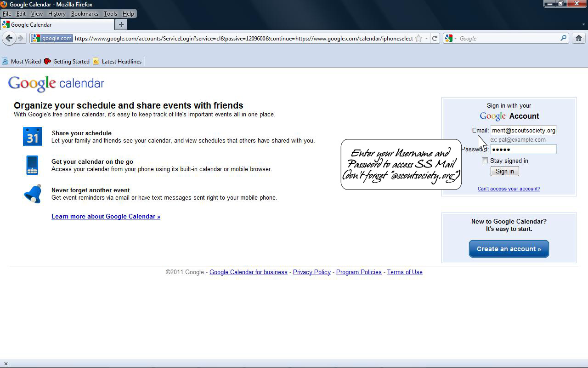Click the Reload page icon
The height and width of the screenshot is (368, 588).
click(x=435, y=38)
